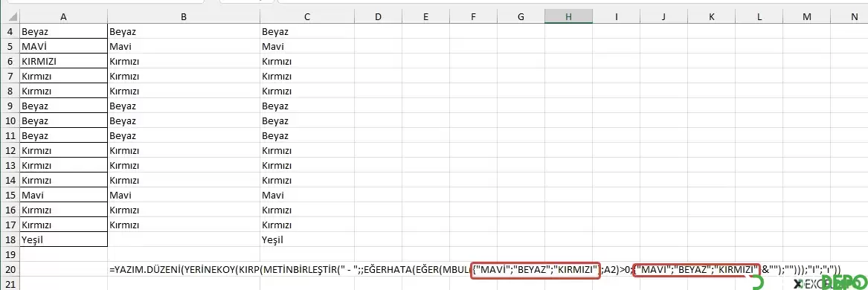
Task: Click cell C5 containing Mavi
Action: point(306,47)
